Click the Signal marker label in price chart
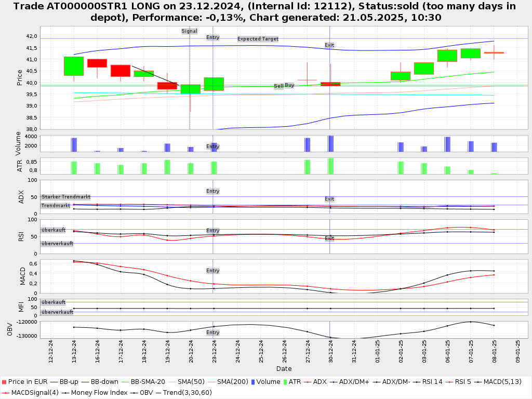Screen dimensions: 532x399 click(x=189, y=31)
